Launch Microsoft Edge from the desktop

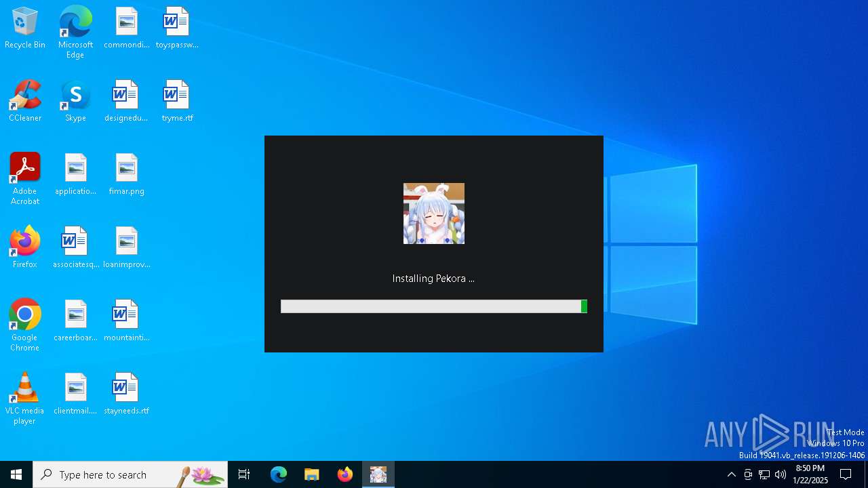click(75, 32)
